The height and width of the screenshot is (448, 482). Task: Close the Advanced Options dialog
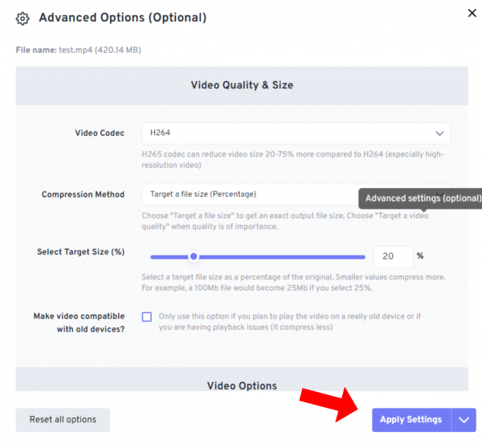[x=471, y=12]
